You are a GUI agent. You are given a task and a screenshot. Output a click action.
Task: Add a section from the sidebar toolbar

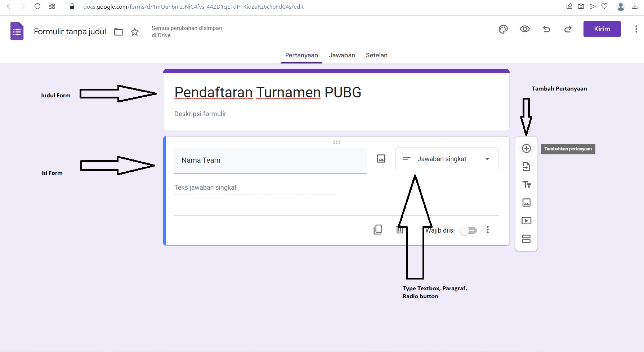(526, 239)
